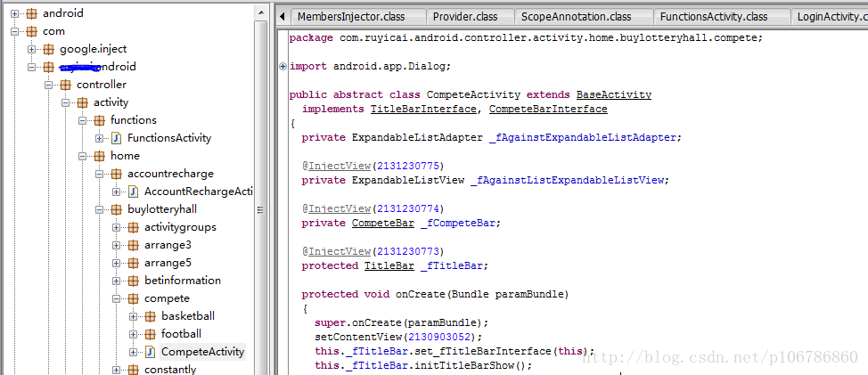Click the activitygroups package icon

pos(134,227)
